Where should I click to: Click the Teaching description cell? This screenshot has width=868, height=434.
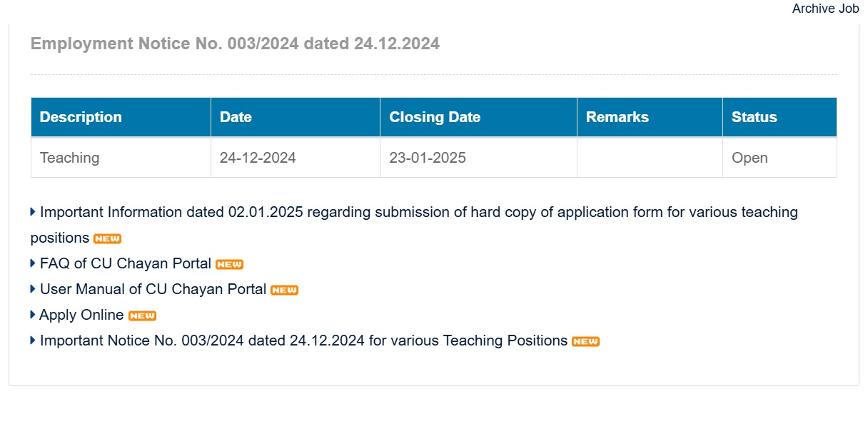69,158
